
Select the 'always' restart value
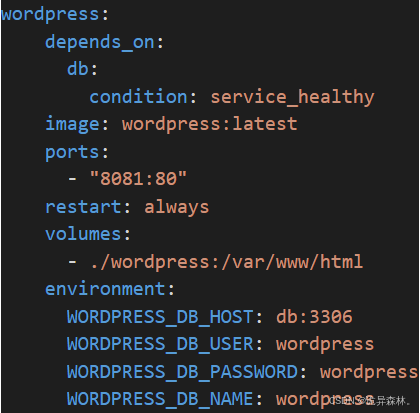[x=176, y=208]
